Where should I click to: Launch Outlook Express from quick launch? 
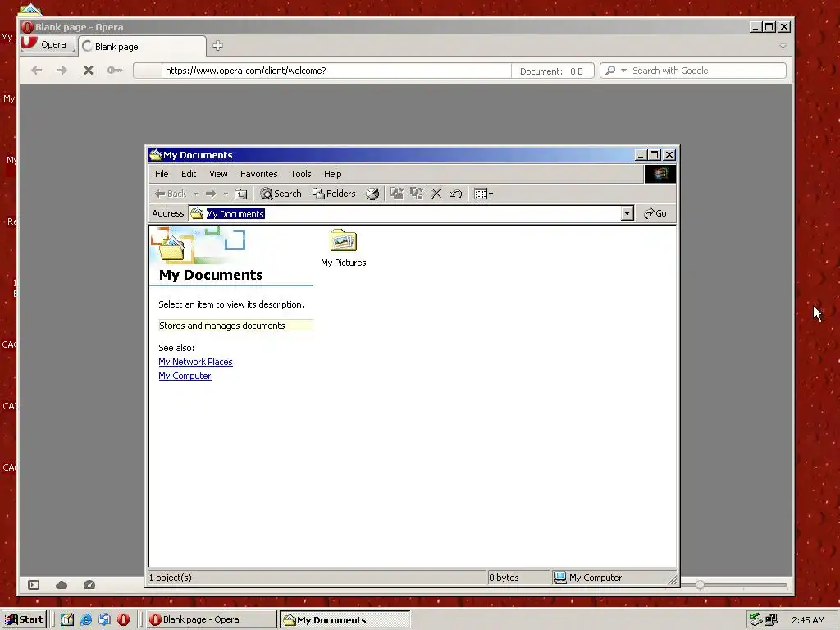[x=104, y=620]
